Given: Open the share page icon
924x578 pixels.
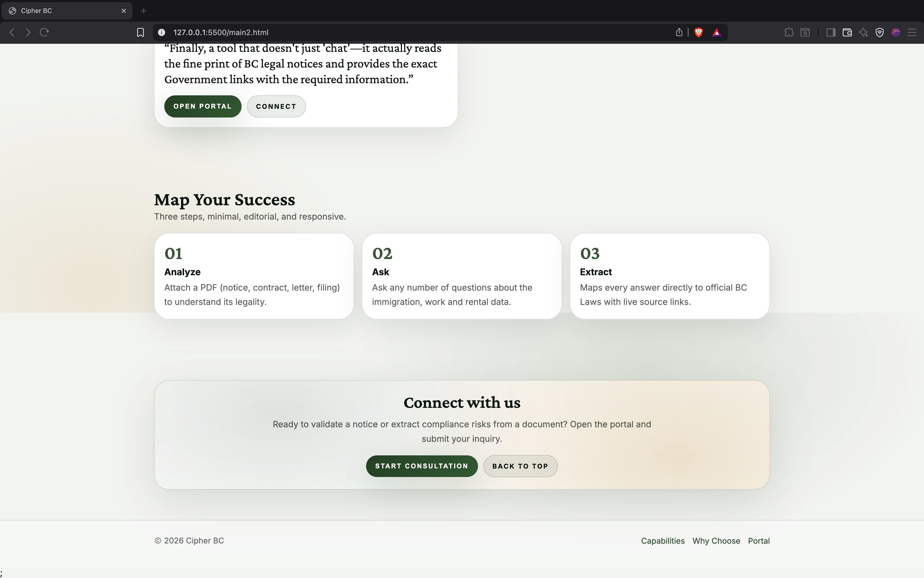Looking at the screenshot, I should point(679,32).
